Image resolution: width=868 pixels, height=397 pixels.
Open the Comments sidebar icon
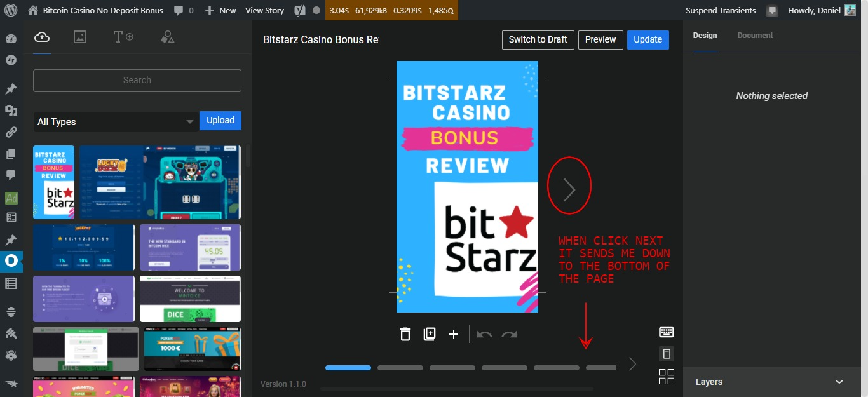pyautogui.click(x=11, y=175)
